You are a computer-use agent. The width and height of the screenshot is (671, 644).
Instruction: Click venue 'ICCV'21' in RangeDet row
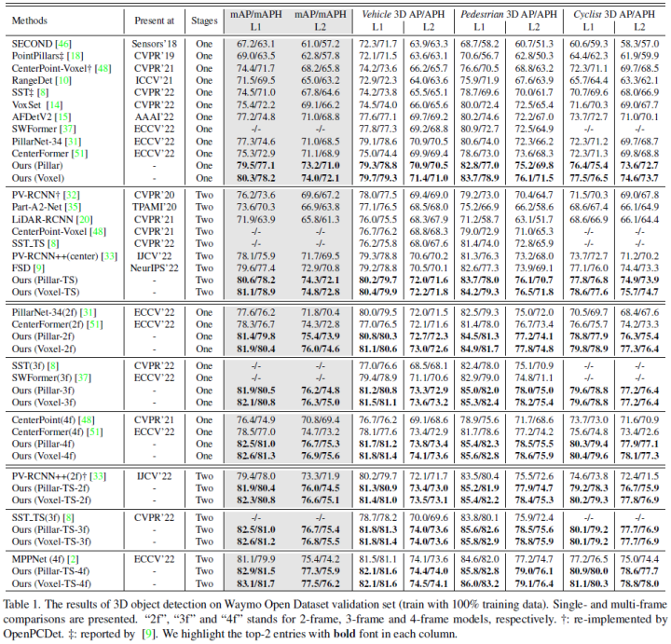point(154,80)
